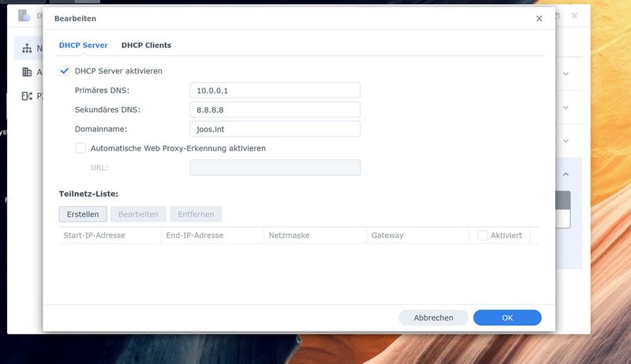Viewport: 631px width, 364px height.
Task: Close the Bearbeiten dialog
Action: click(540, 18)
